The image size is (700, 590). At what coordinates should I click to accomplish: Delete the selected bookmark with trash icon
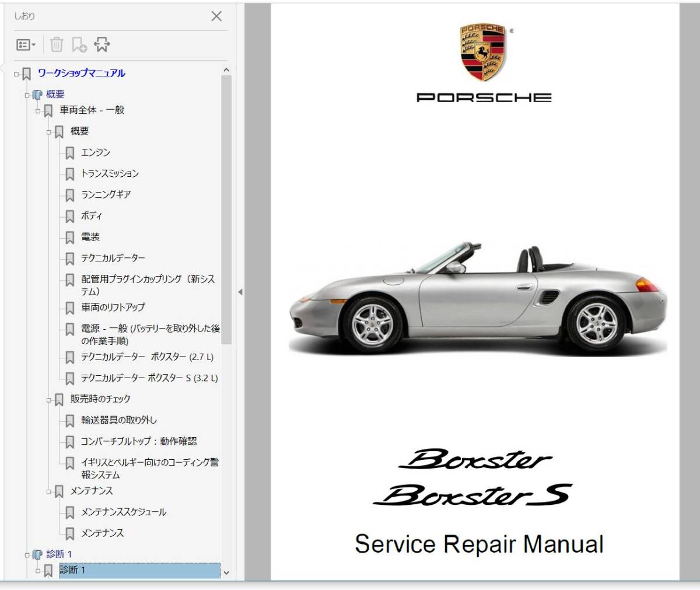coord(57,44)
